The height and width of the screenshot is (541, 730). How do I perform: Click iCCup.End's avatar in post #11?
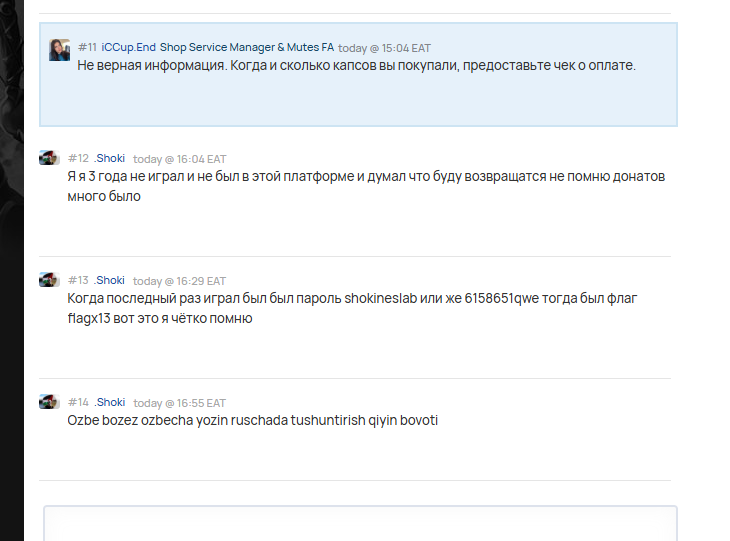click(x=60, y=50)
